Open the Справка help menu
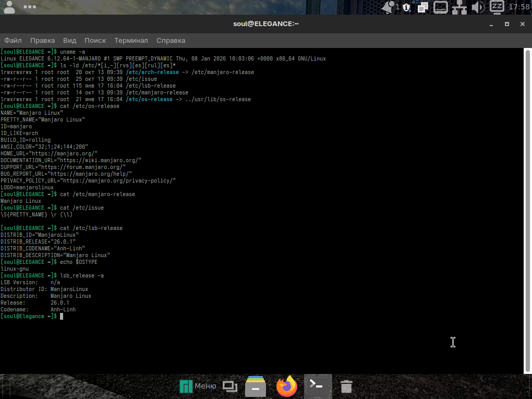 coord(171,40)
